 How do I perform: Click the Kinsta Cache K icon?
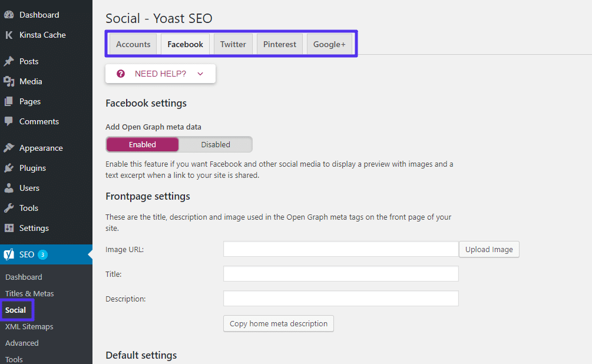[x=9, y=35]
